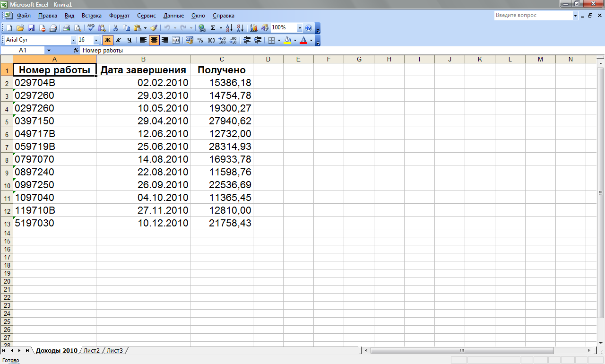Create a new blank workbook
Viewport: 605px width, 364px height.
tap(9, 28)
